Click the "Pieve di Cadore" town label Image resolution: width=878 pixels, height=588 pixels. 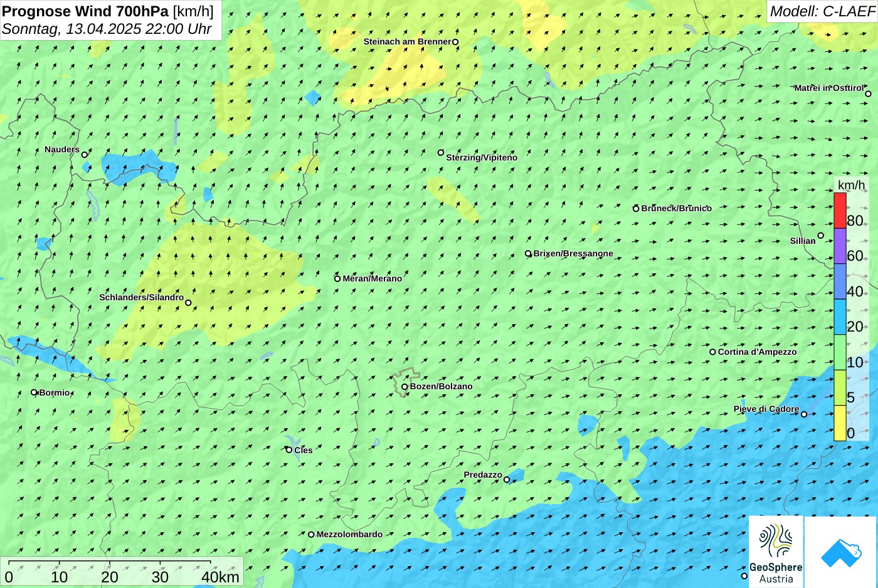[766, 409]
